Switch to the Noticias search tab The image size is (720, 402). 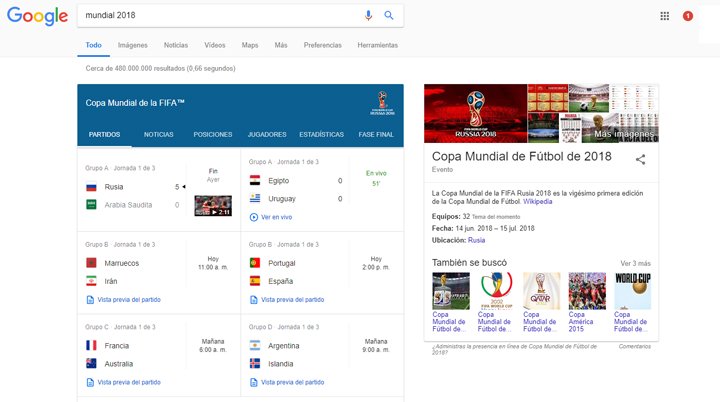tap(176, 45)
